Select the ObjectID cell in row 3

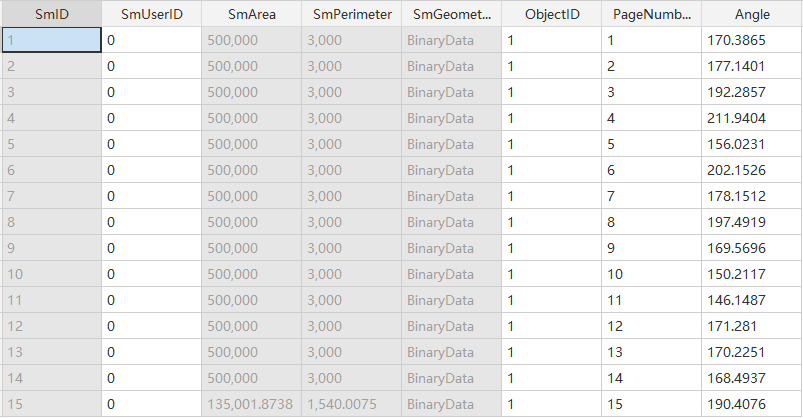[x=551, y=92]
